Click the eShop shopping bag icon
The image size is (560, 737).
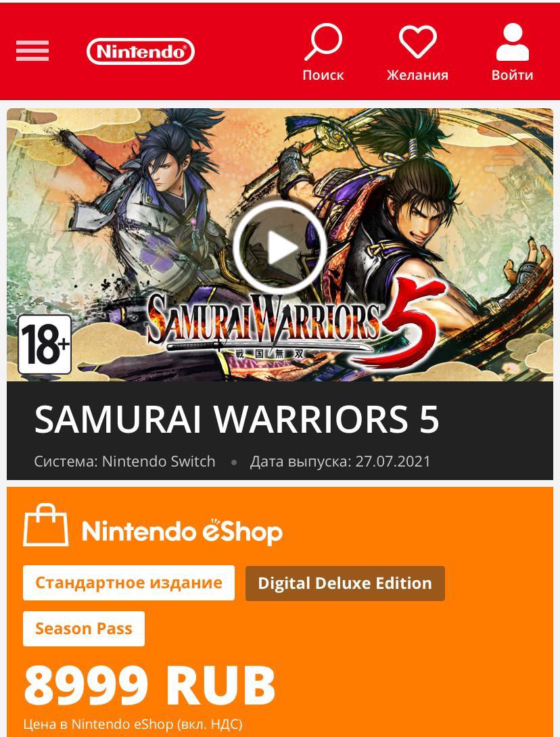tap(45, 525)
